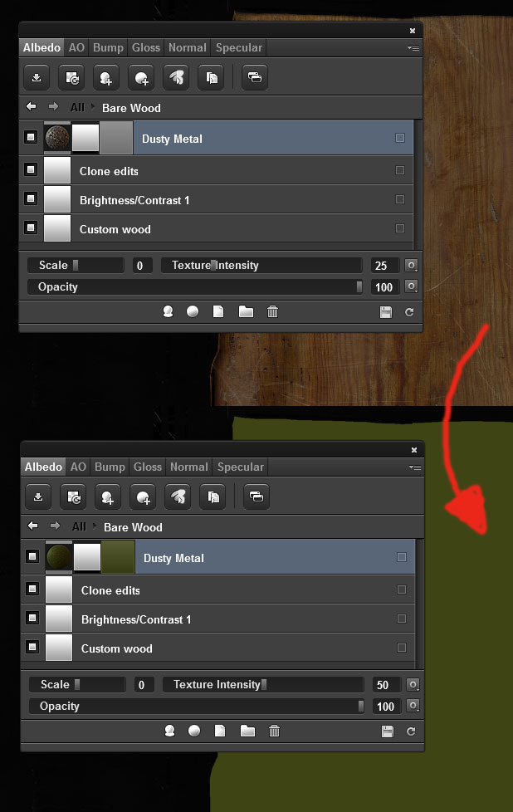The image size is (513, 812).
Task: Switch to the Bump tab in the wood-background panel
Action: point(108,47)
